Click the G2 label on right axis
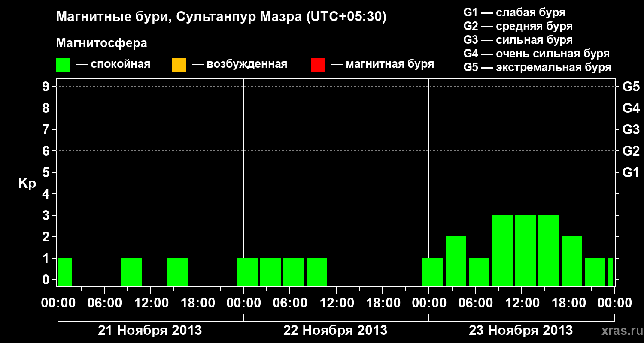The height and width of the screenshot is (343, 644). click(x=631, y=151)
